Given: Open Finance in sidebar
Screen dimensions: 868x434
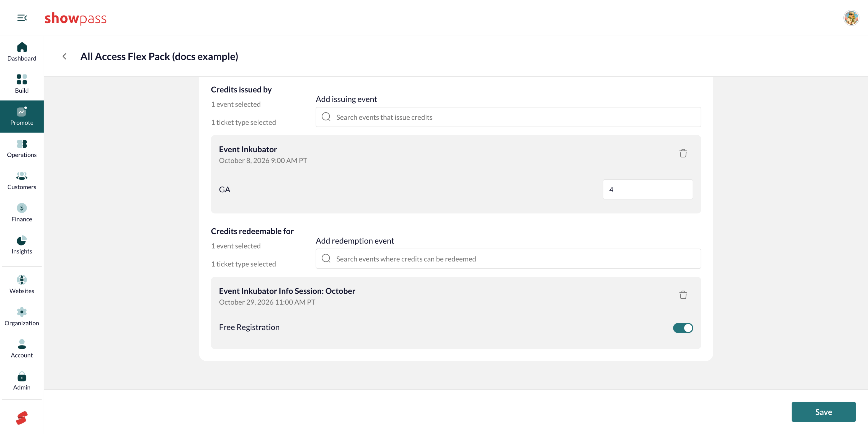Looking at the screenshot, I should click(22, 213).
